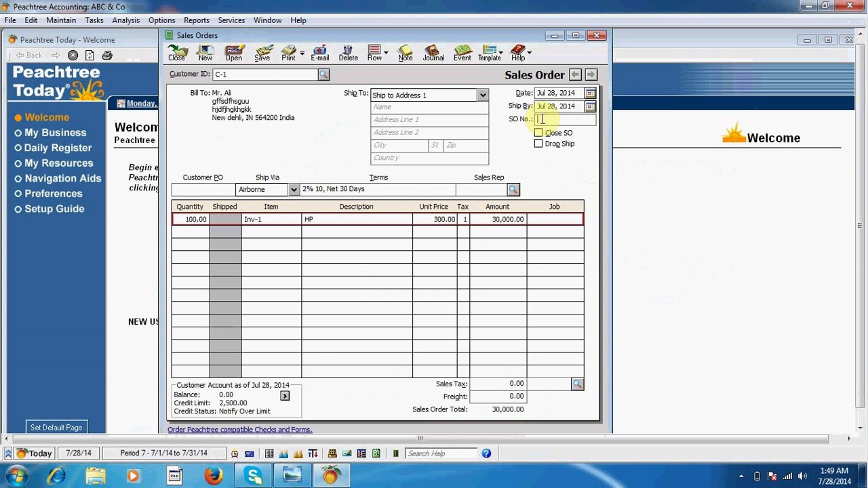Open the Print options dropdown arrow
This screenshot has width=868, height=488.
coord(302,53)
